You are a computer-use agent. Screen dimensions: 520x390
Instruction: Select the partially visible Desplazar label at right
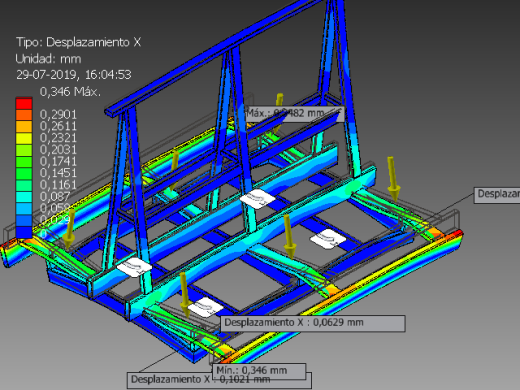click(497, 194)
